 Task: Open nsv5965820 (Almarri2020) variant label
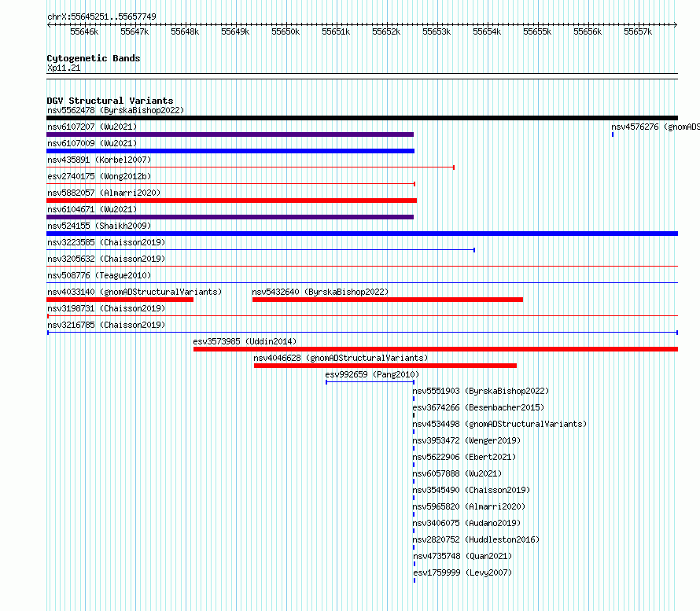470,506
